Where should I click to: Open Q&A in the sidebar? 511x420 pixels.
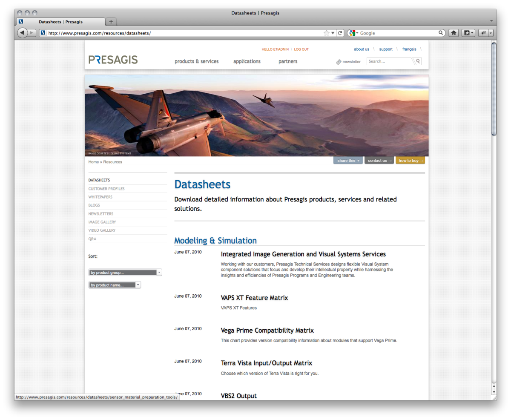92,239
